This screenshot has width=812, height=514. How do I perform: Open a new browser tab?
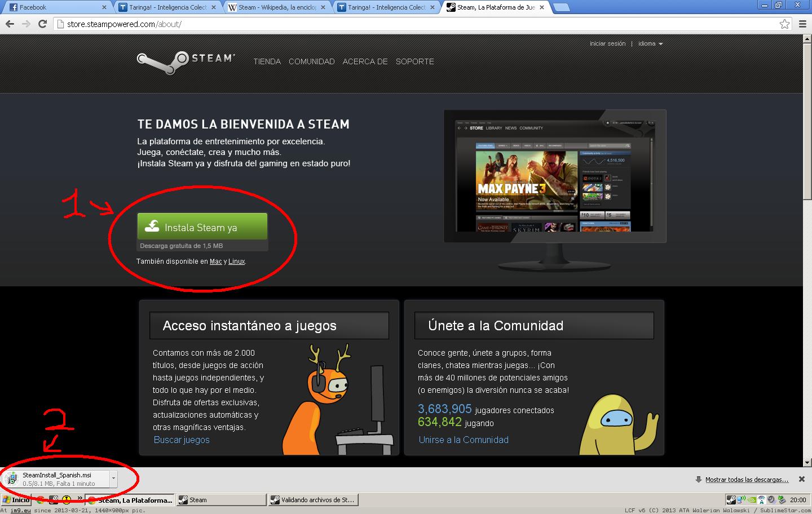point(562,7)
